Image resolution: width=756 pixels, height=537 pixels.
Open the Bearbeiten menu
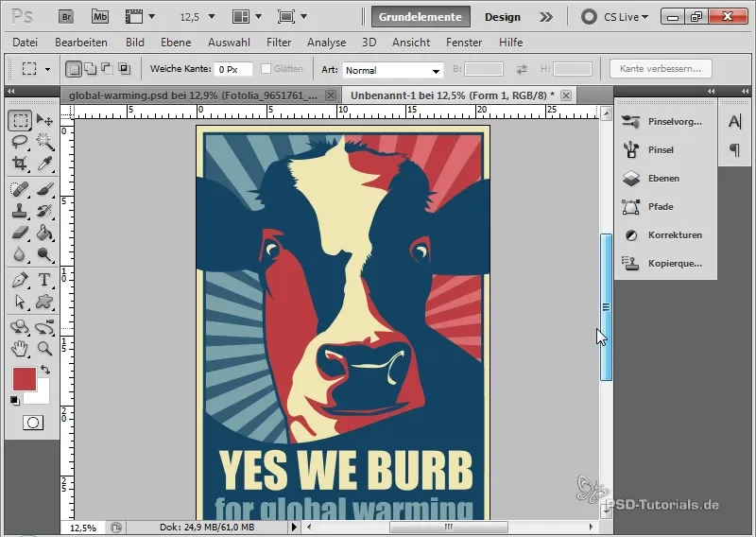(x=81, y=43)
